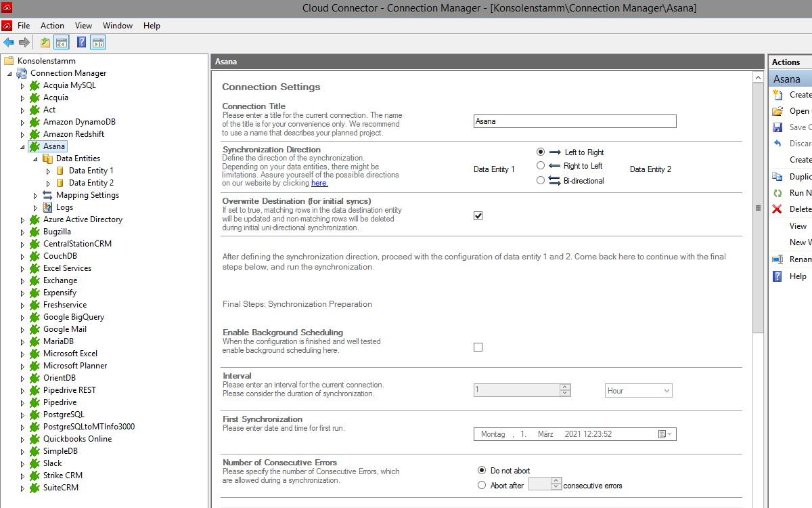Viewport: 812px width, 508px height.
Task: Click the green Run Now refresh icon
Action: (777, 193)
